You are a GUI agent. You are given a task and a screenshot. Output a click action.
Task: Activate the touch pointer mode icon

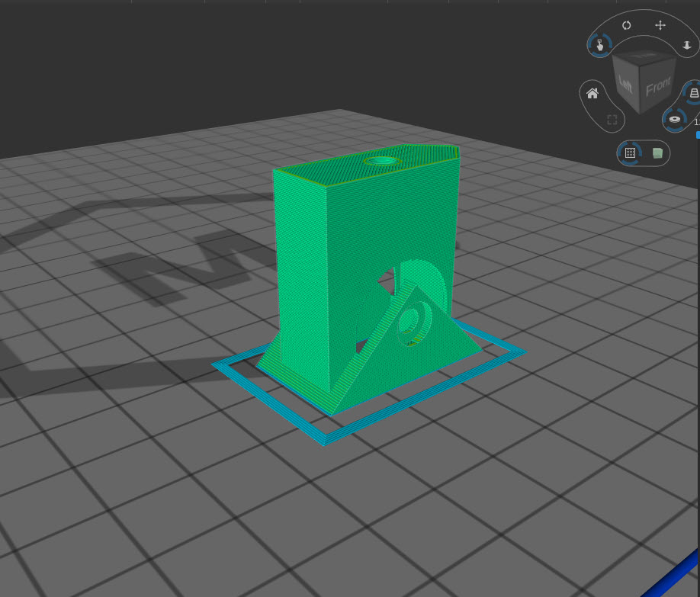point(599,45)
